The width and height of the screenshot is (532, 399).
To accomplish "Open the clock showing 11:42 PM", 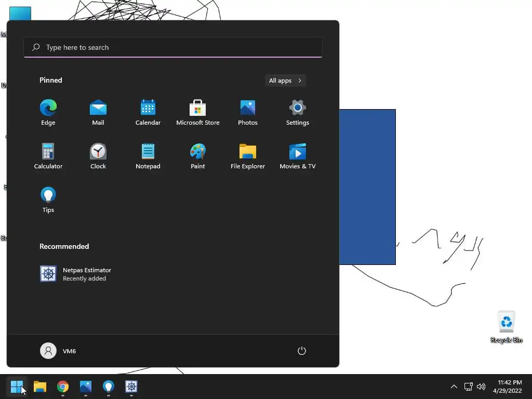I will click(507, 387).
